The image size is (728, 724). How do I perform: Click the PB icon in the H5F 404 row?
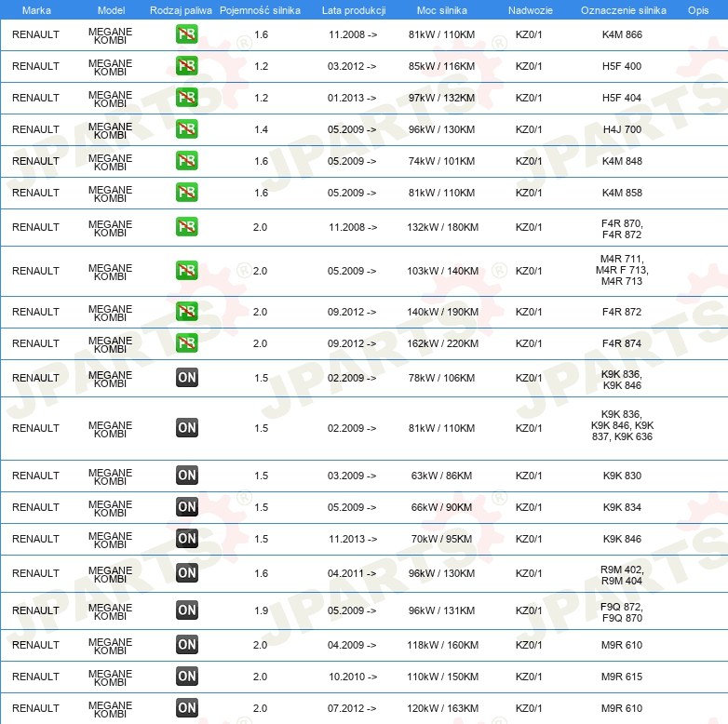[x=186, y=98]
